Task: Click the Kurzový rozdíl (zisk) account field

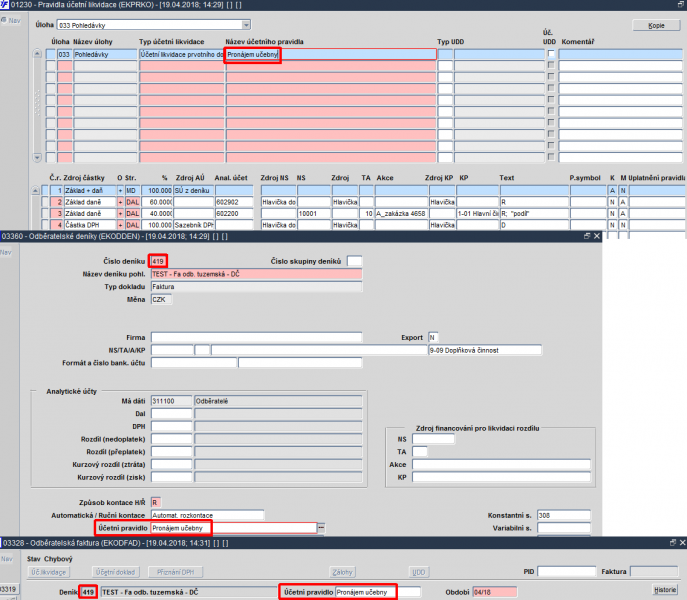Action: pos(172,477)
